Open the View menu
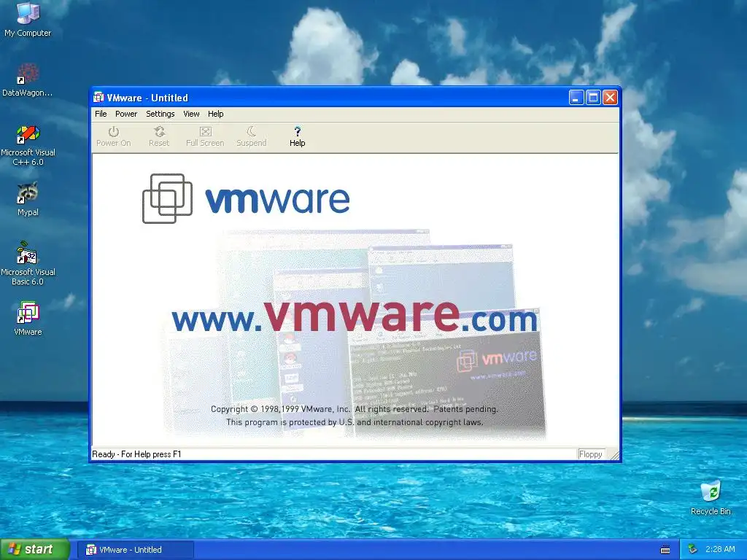Image resolution: width=747 pixels, height=560 pixels. [x=192, y=114]
